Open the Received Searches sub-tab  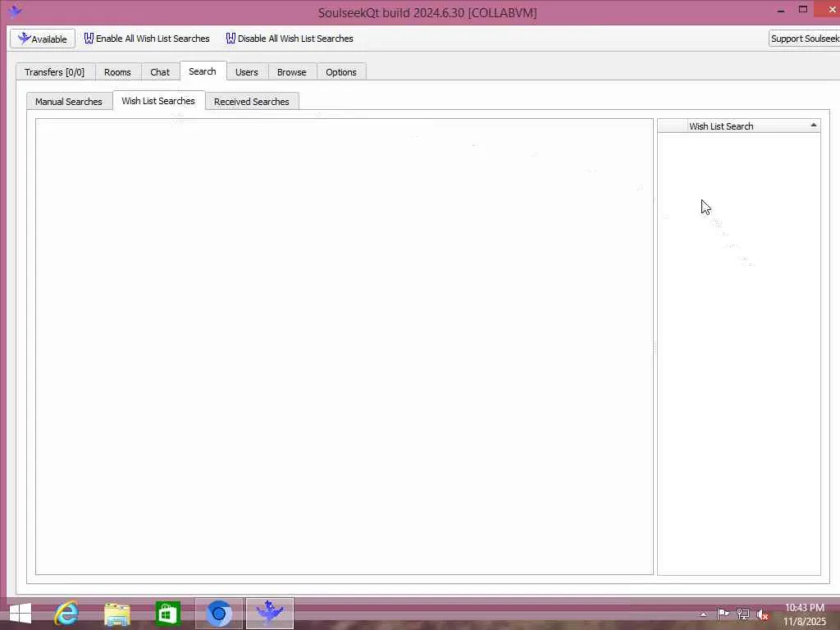click(251, 101)
